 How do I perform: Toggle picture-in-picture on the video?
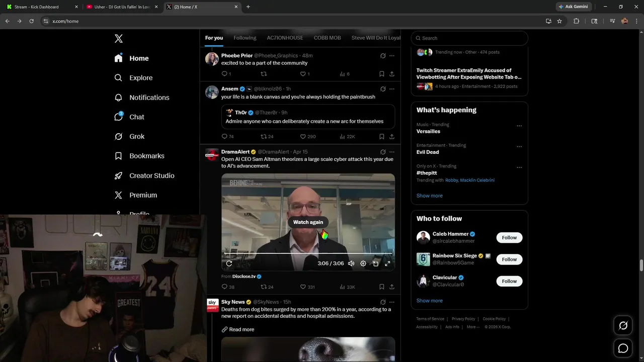[x=375, y=263]
